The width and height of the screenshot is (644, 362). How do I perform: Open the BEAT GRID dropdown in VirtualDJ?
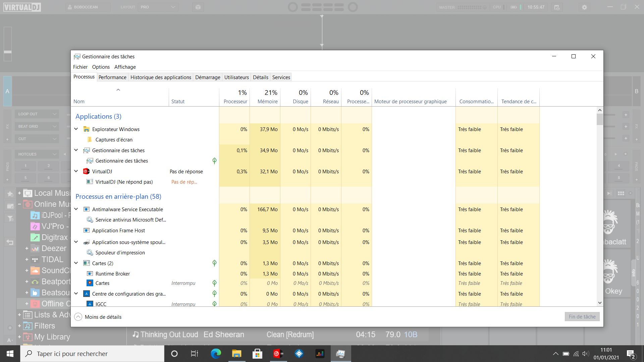pos(37,126)
